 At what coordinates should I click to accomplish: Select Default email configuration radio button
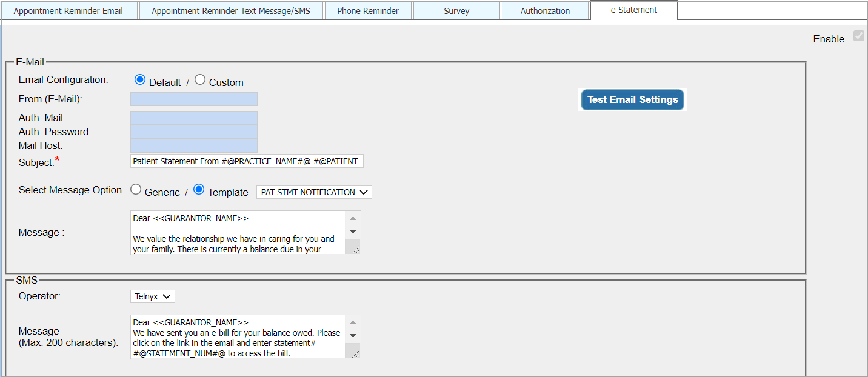tap(140, 80)
